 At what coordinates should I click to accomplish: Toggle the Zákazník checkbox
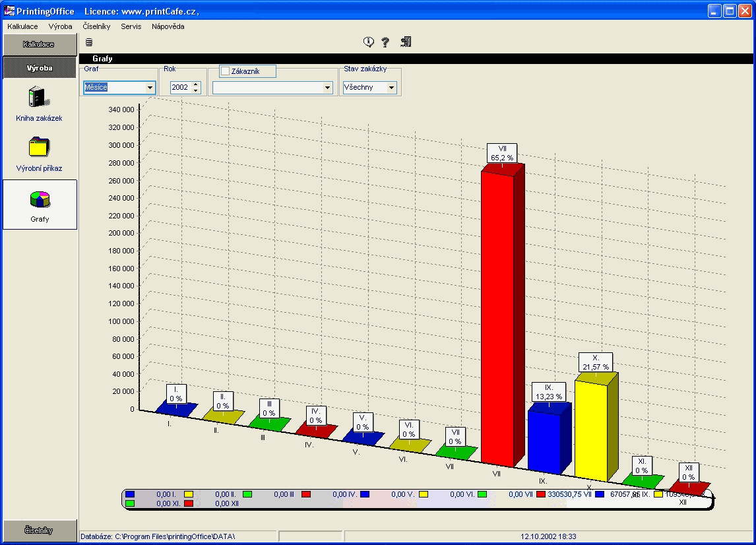(225, 71)
